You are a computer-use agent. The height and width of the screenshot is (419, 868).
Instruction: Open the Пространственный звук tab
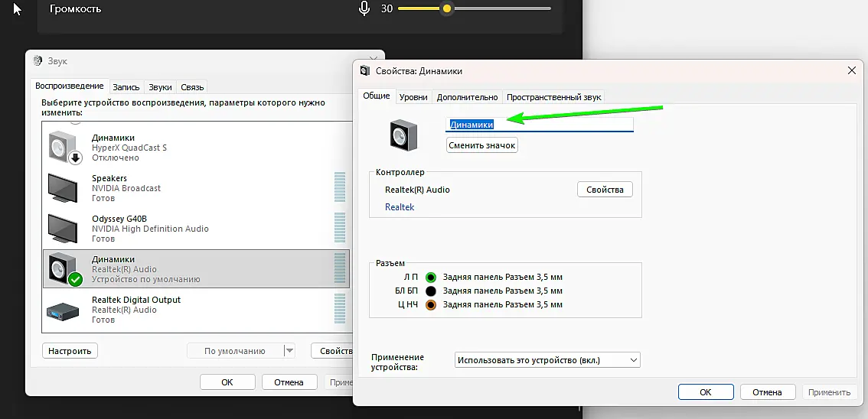[553, 97]
